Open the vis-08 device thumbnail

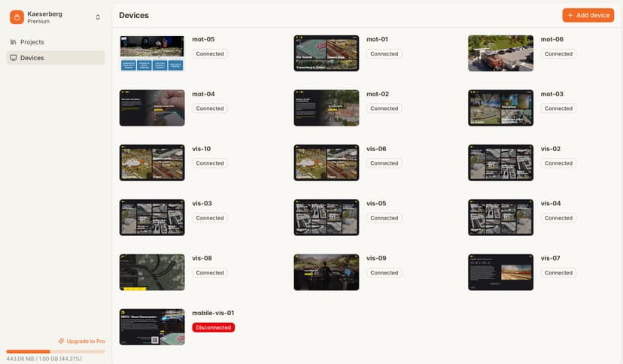pyautogui.click(x=152, y=272)
